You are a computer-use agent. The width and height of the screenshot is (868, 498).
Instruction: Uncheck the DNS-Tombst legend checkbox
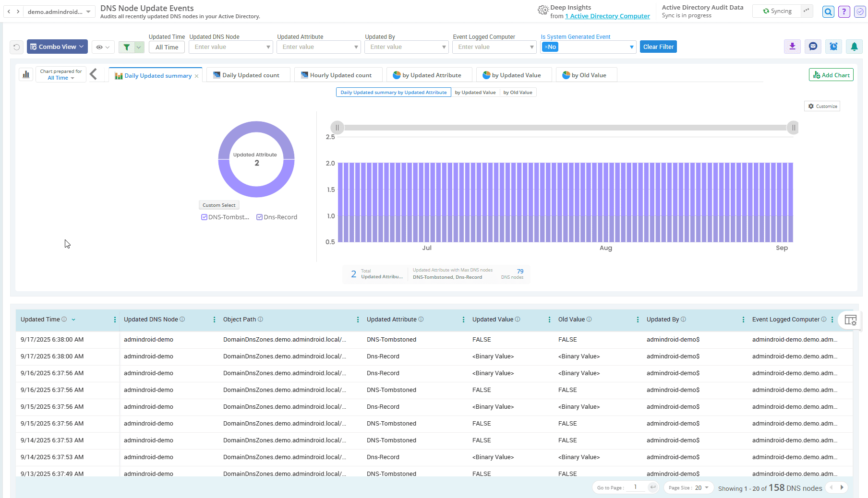tap(204, 217)
